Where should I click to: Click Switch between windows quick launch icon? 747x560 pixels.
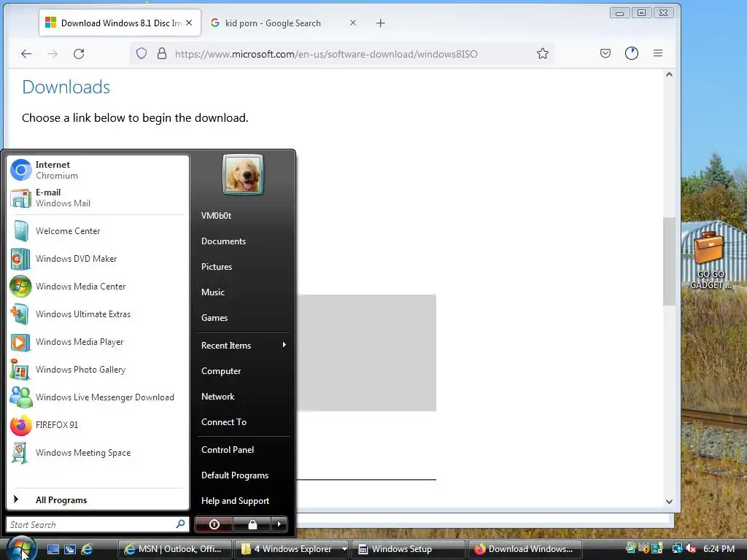coord(70,549)
